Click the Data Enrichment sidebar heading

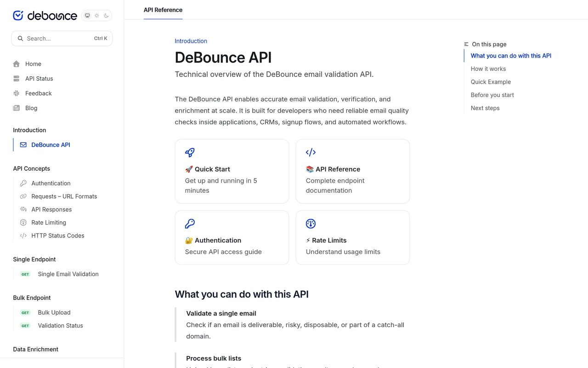point(35,349)
